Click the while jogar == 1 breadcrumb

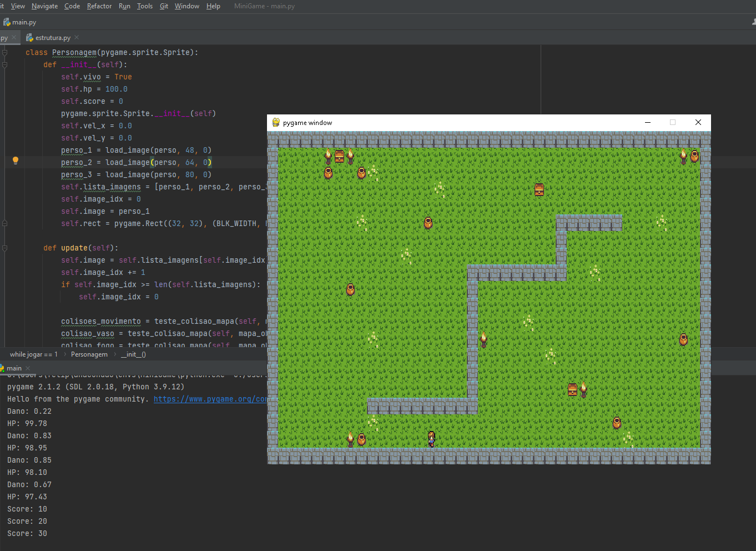pyautogui.click(x=34, y=354)
